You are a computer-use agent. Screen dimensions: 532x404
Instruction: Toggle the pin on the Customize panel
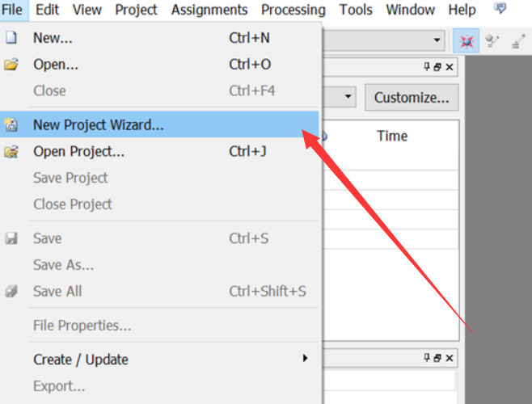coord(427,68)
